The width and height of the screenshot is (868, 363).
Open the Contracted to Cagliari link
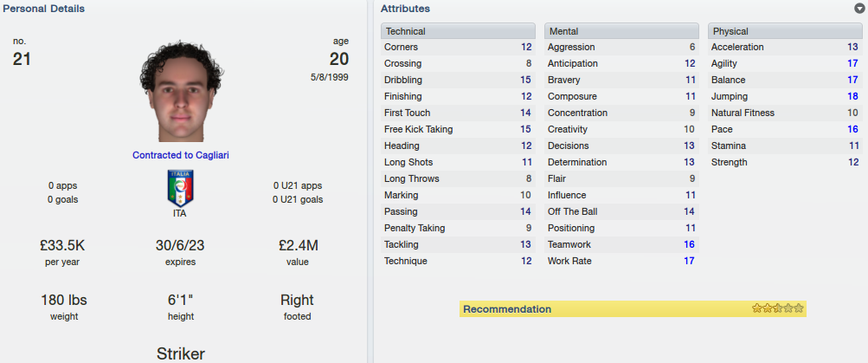tap(181, 155)
